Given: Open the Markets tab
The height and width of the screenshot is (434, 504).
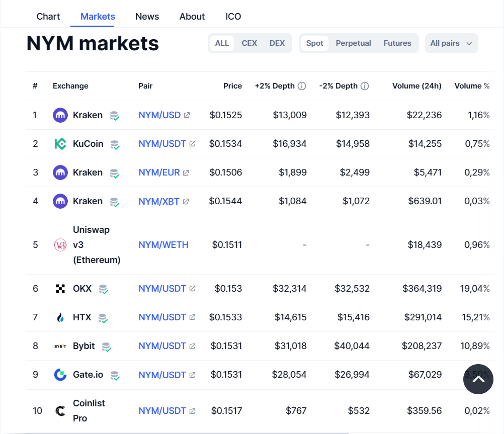Looking at the screenshot, I should pos(98,17).
